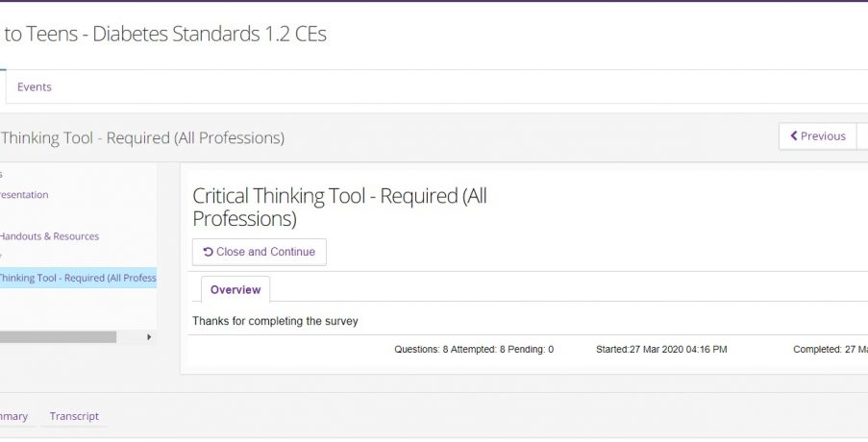Open the partially visible Summary tab
Image resolution: width=868 pixels, height=442 pixels.
(13, 416)
